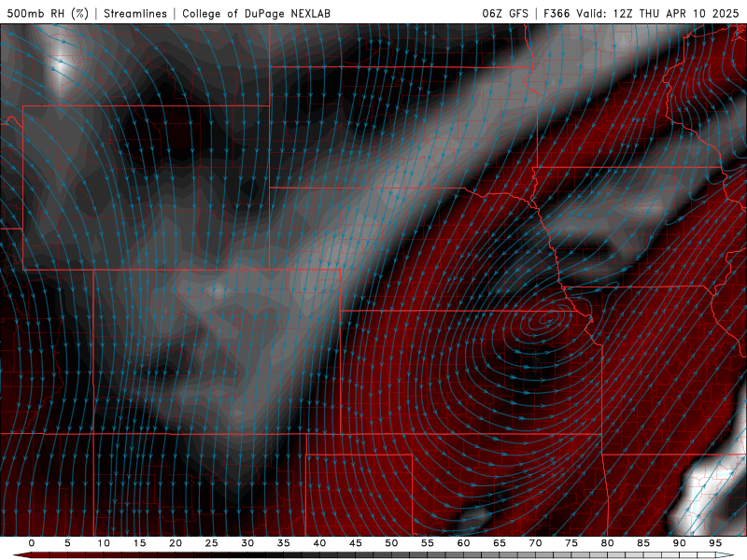Click the '50' colorbar scale label

click(x=391, y=543)
